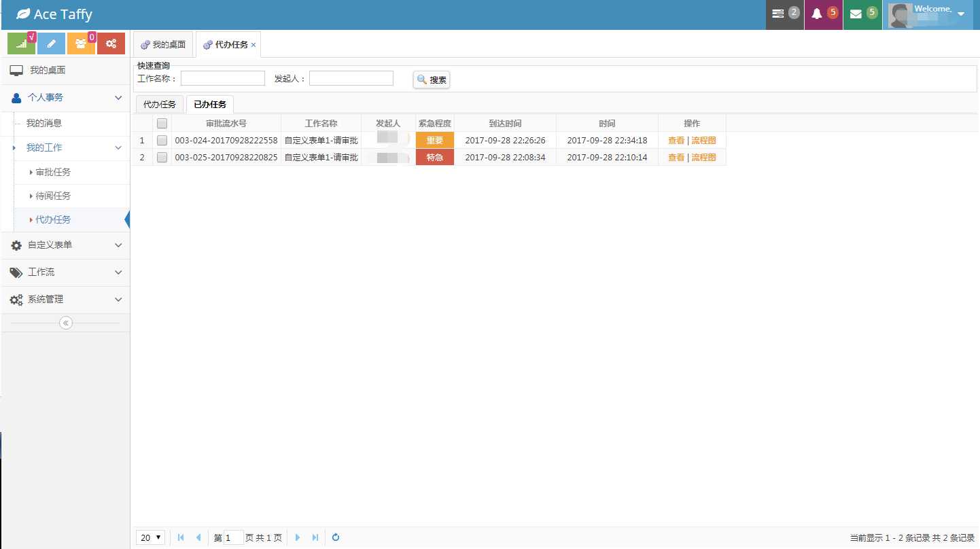Click the 搜索 search button
Viewport: 980px width, 549px height.
(x=432, y=79)
